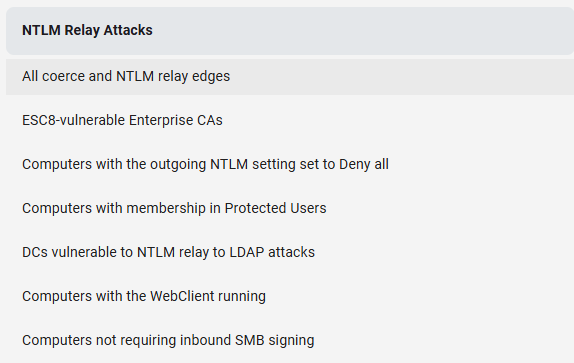Collapse the NTLM Relay Attacks section header
Image resolution: width=574 pixels, height=363 pixels.
click(290, 31)
